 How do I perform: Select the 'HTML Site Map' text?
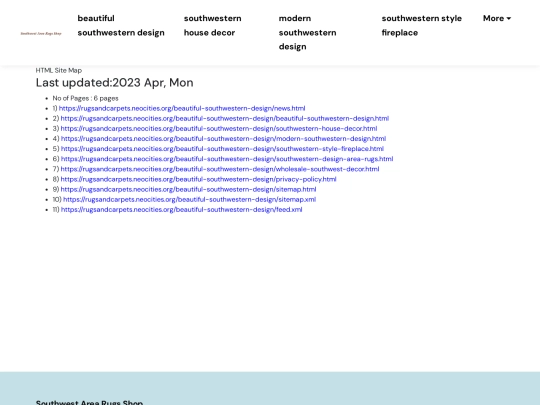point(59,70)
